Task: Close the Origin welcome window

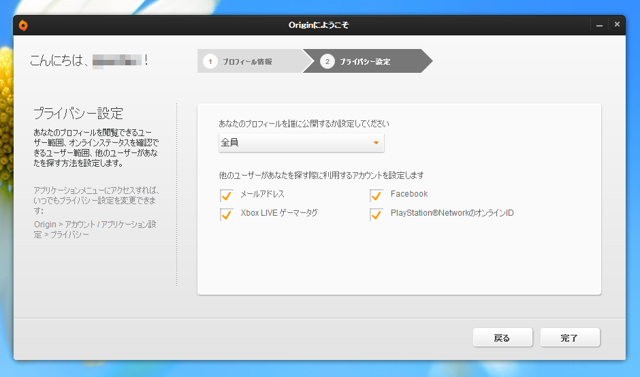Action: click(617, 24)
